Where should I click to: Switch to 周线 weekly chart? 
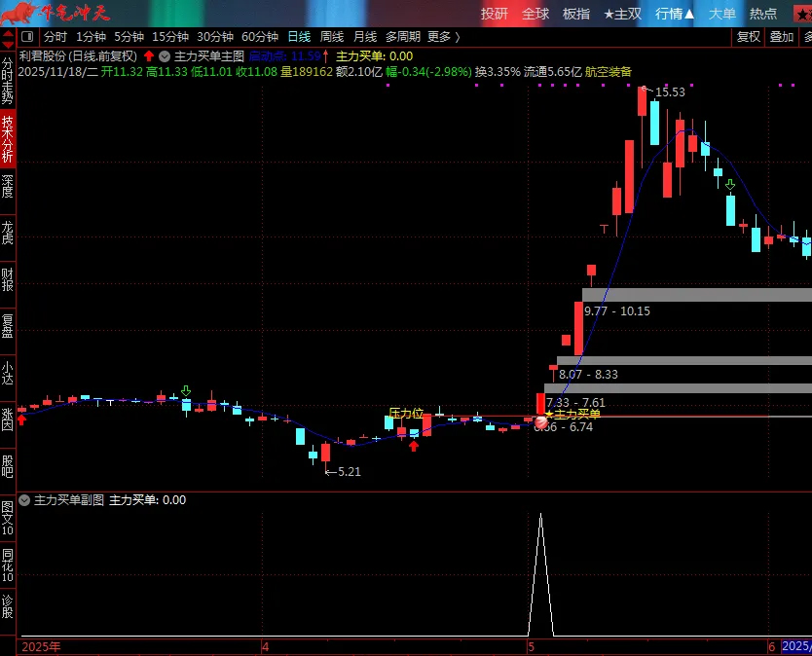pyautogui.click(x=332, y=37)
